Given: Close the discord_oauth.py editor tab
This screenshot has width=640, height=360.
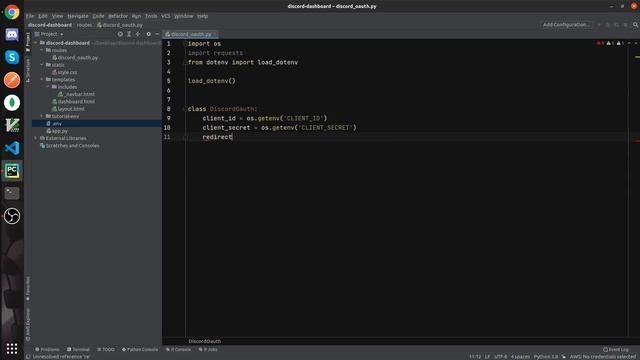Looking at the screenshot, I should coord(215,34).
